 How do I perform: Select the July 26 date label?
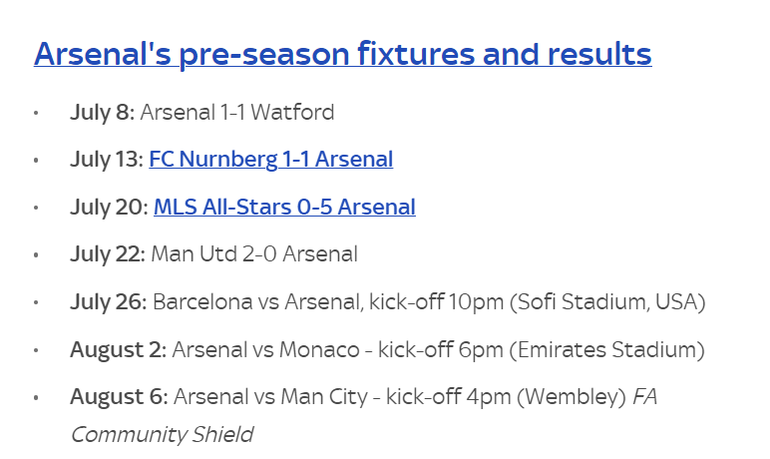pos(108,302)
